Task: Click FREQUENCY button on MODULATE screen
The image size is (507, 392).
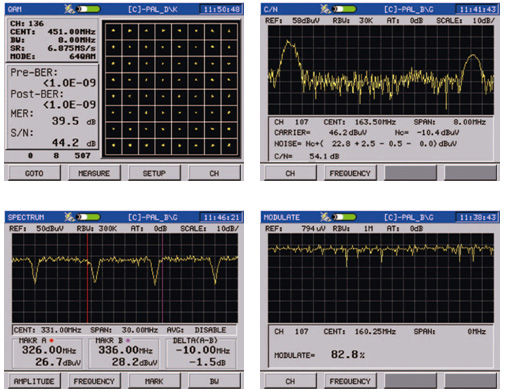Action: point(350,381)
